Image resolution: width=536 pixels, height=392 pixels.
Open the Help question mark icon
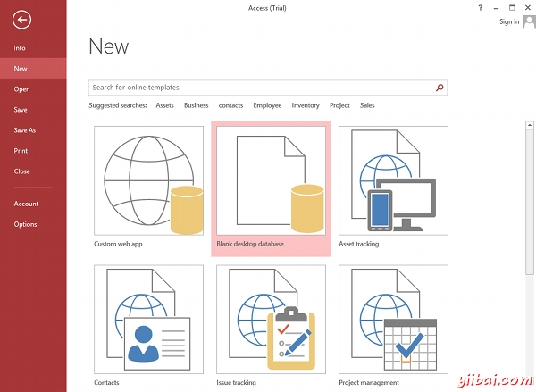pyautogui.click(x=482, y=7)
